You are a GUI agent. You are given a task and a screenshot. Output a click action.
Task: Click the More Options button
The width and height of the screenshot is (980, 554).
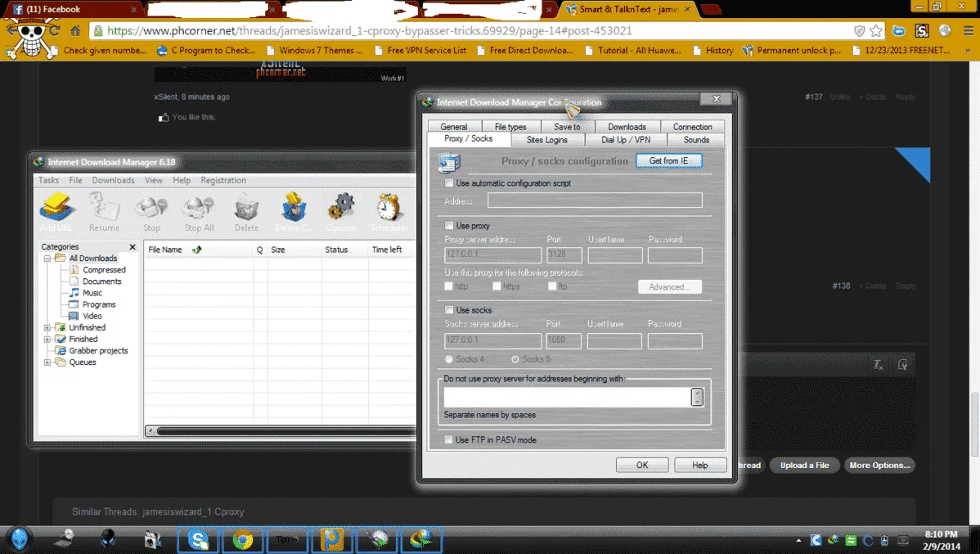879,465
